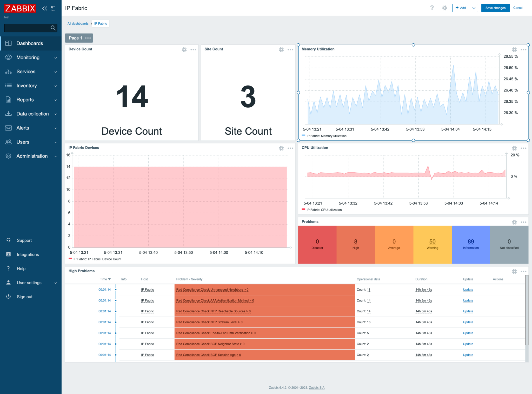
Task: Click the Sign out power icon
Action: (8, 297)
